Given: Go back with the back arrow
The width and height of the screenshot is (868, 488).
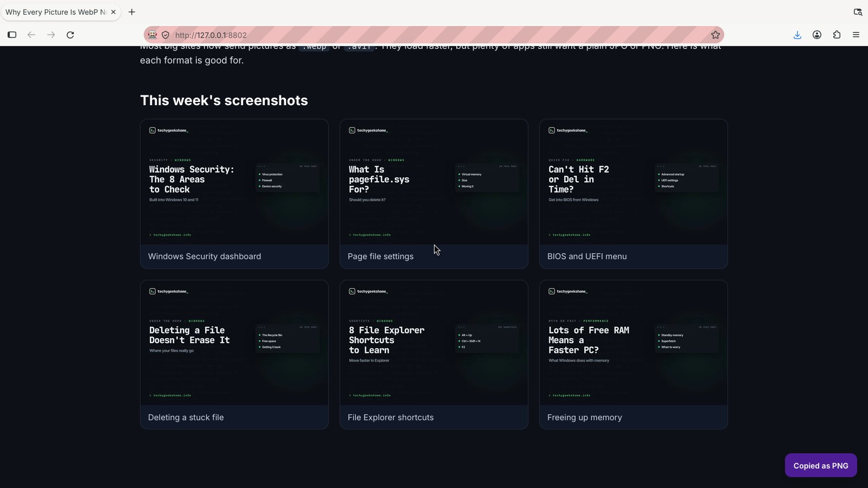Looking at the screenshot, I should coord(31,35).
